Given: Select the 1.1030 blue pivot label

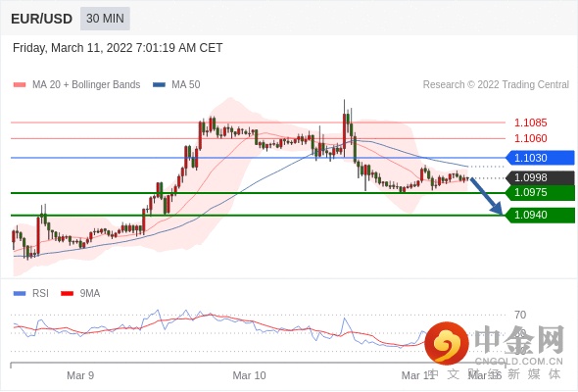Looking at the screenshot, I should tap(540, 158).
